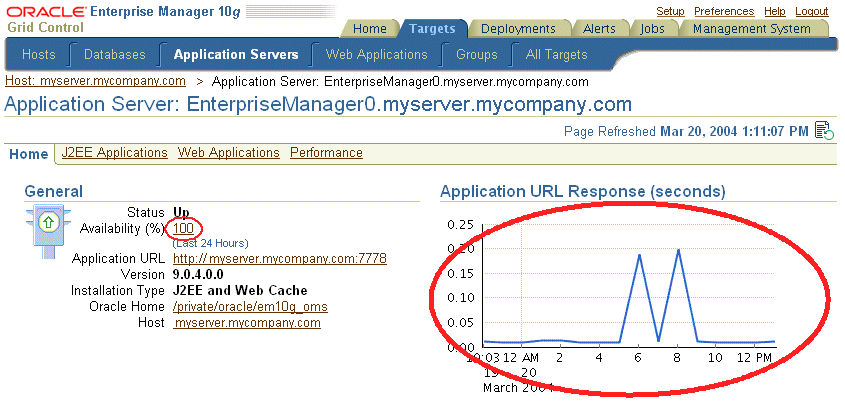The image size is (845, 417).
Task: Follow the Host: myserver.mycompany.com breadcrumb
Action: click(95, 81)
